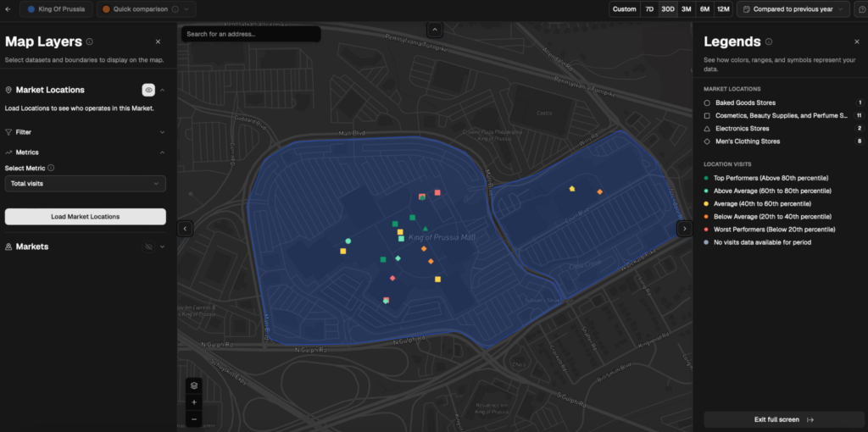Click Exit full screen button
This screenshot has height=432, width=868.
(784, 419)
